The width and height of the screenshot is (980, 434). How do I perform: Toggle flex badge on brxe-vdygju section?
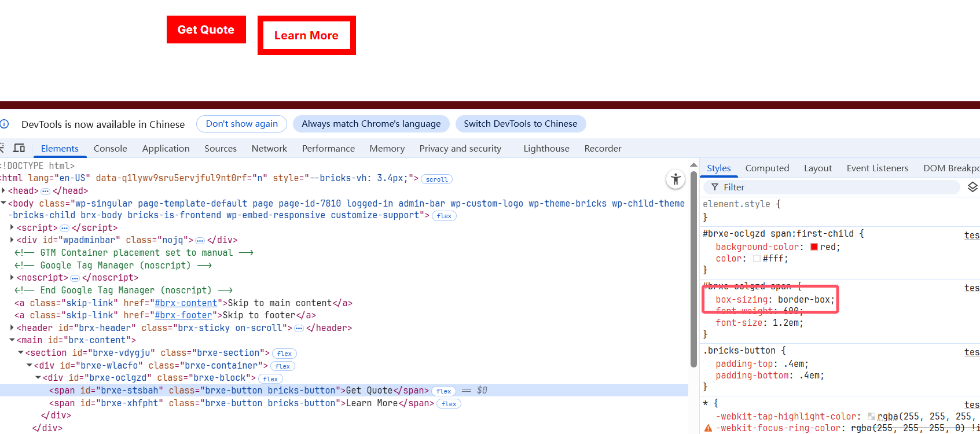tap(284, 354)
